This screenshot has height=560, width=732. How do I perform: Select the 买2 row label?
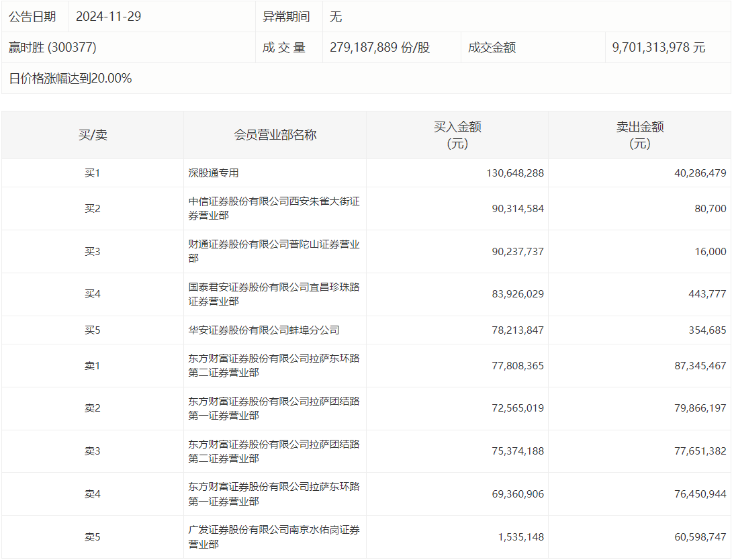tap(93, 209)
